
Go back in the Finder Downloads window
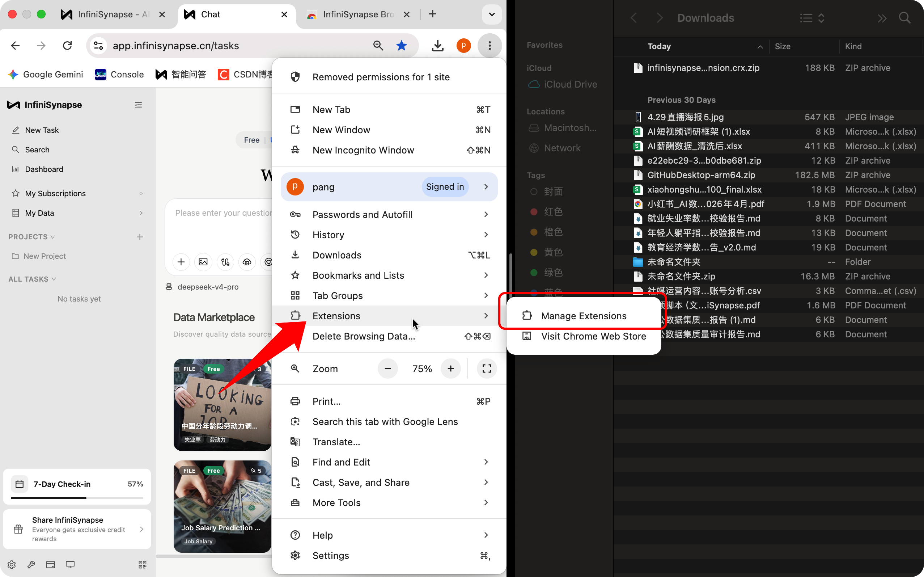(634, 18)
